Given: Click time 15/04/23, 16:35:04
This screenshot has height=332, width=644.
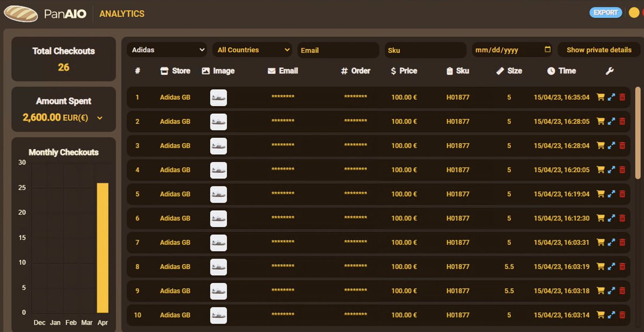Looking at the screenshot, I should pos(561,98).
